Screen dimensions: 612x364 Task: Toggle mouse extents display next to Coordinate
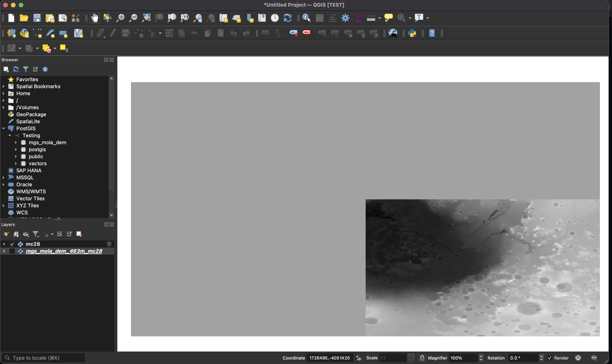[358, 358]
